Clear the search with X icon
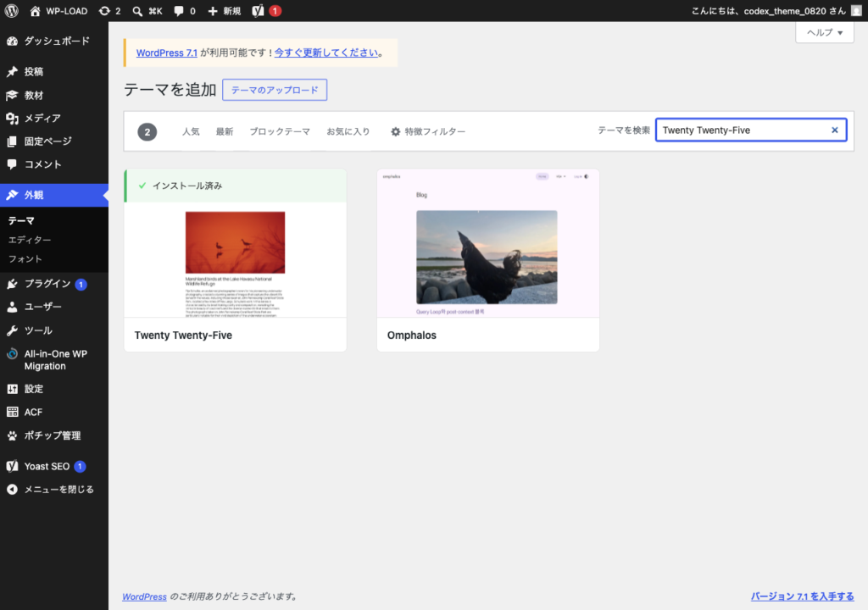The width and height of the screenshot is (868, 610). pyautogui.click(x=835, y=130)
